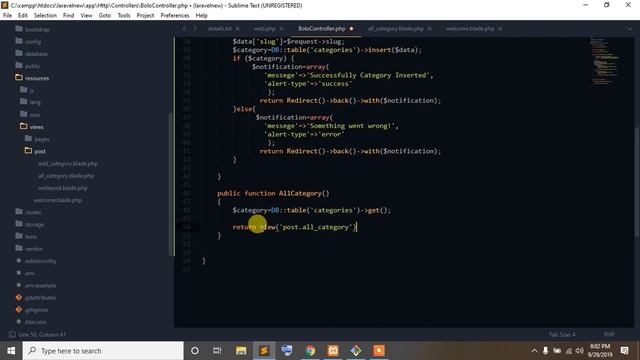
Task: Open the File menu
Action: click(7, 16)
